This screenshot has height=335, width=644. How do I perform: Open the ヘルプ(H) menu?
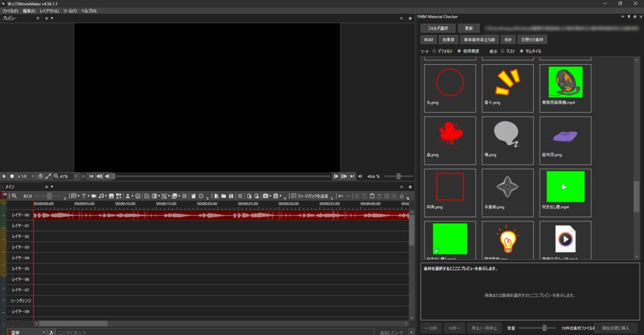point(89,11)
